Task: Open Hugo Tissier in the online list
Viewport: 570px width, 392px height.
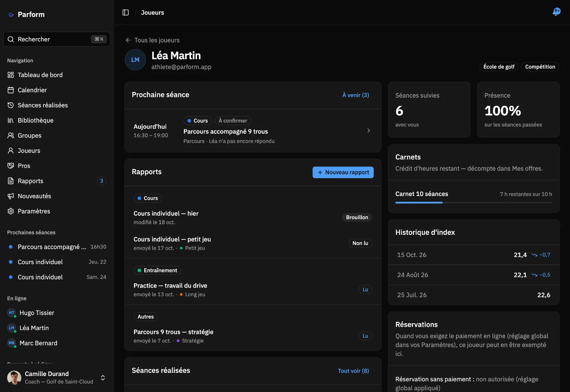Action: tap(57, 313)
